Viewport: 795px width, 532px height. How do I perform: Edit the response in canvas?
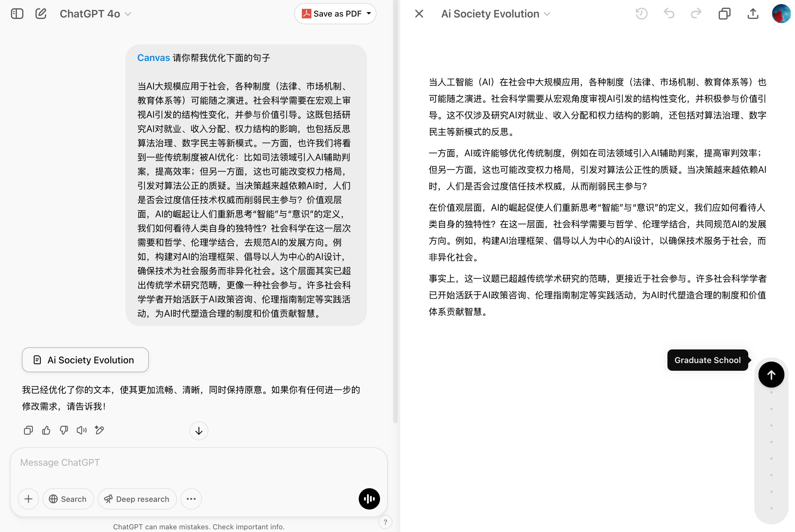pyautogui.click(x=99, y=430)
